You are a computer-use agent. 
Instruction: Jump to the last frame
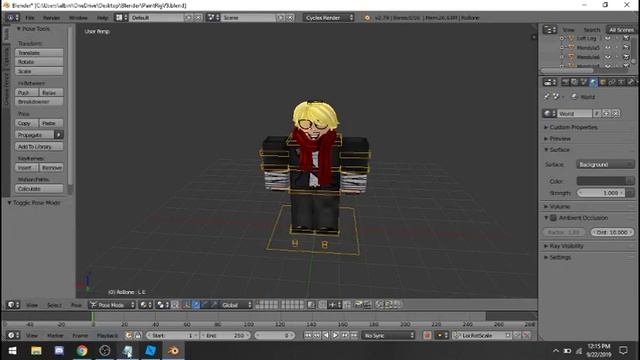tap(354, 336)
